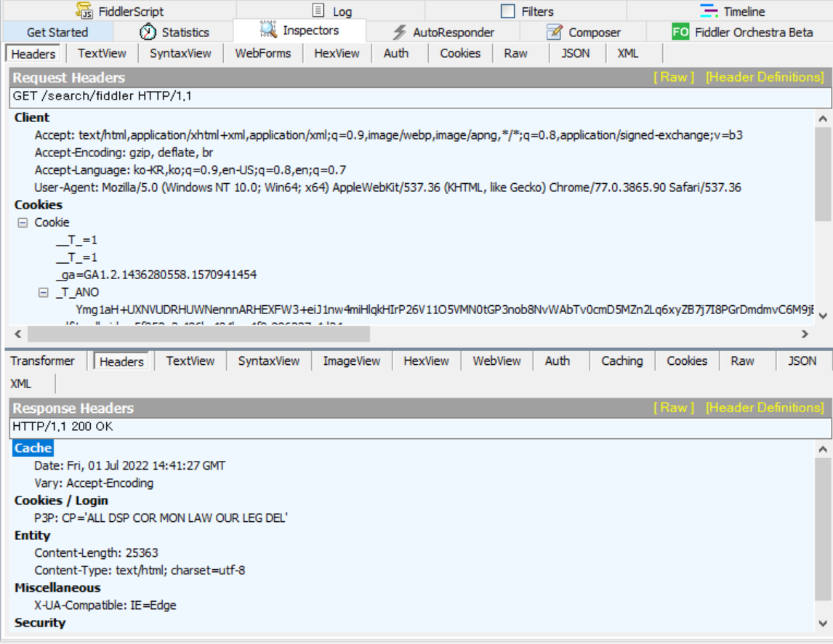This screenshot has height=644, width=833.
Task: Select the ImageView response tab
Action: 352,361
